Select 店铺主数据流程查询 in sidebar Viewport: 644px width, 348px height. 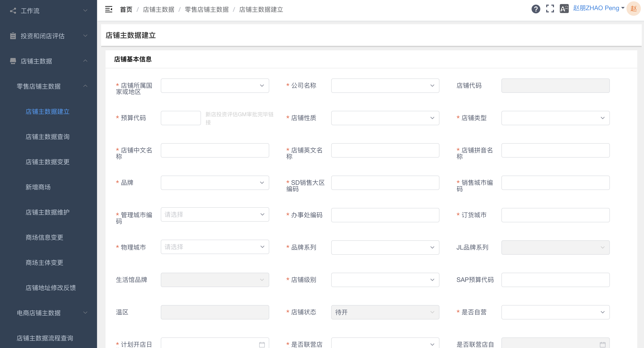[x=45, y=338]
